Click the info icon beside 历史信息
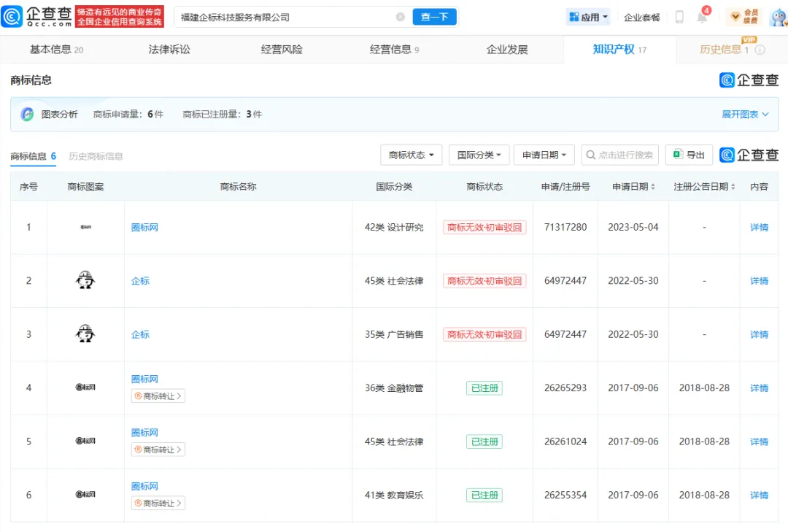This screenshot has width=788, height=532. click(760, 50)
